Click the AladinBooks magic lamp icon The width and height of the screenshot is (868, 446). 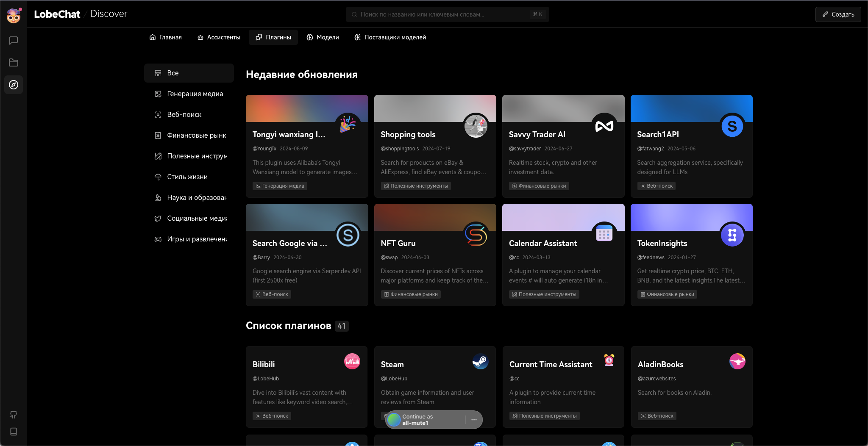(x=737, y=361)
